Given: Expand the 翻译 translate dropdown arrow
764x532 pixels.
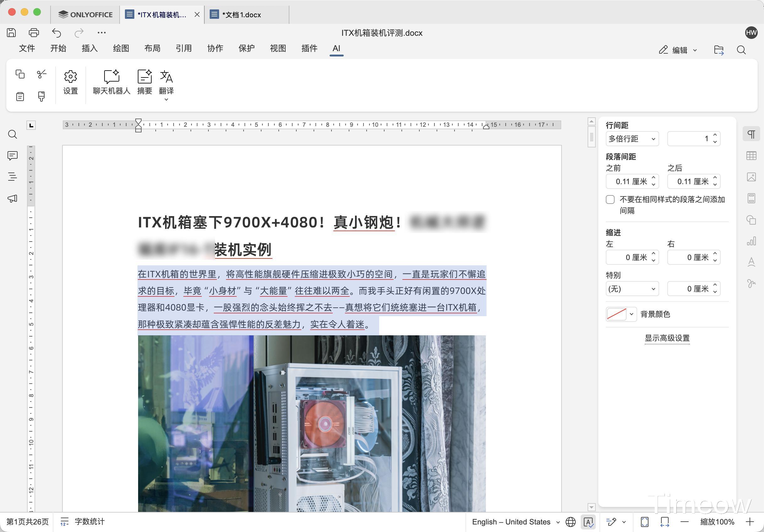Looking at the screenshot, I should 166,99.
